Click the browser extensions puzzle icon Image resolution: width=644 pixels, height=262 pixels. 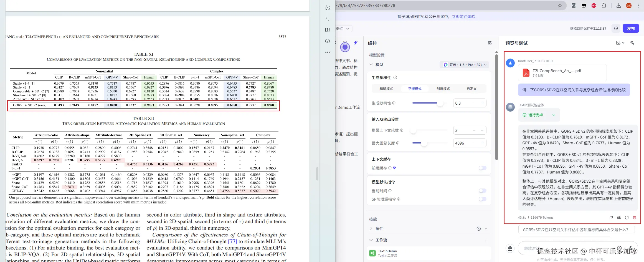tap(604, 6)
